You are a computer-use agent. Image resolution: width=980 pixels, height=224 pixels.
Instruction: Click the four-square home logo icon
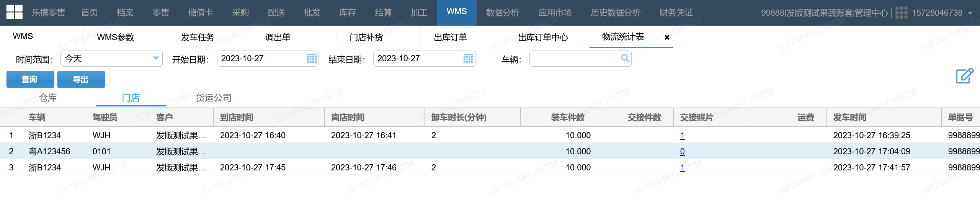coord(15,12)
